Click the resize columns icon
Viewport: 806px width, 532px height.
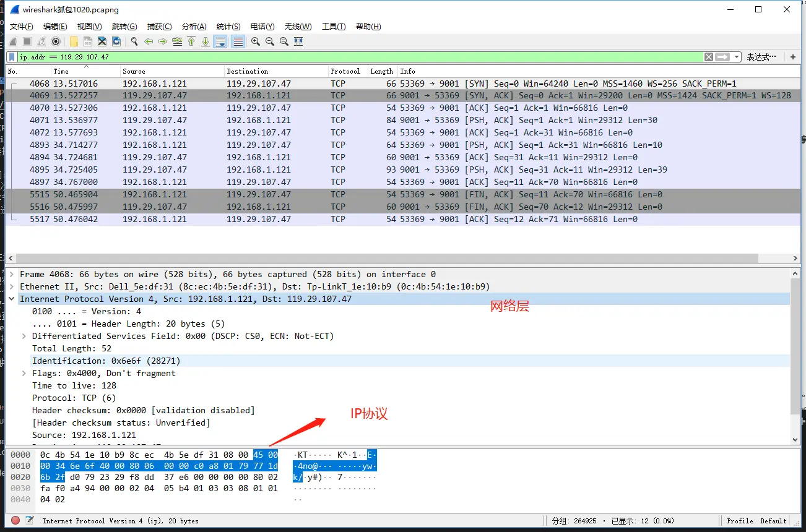click(298, 41)
